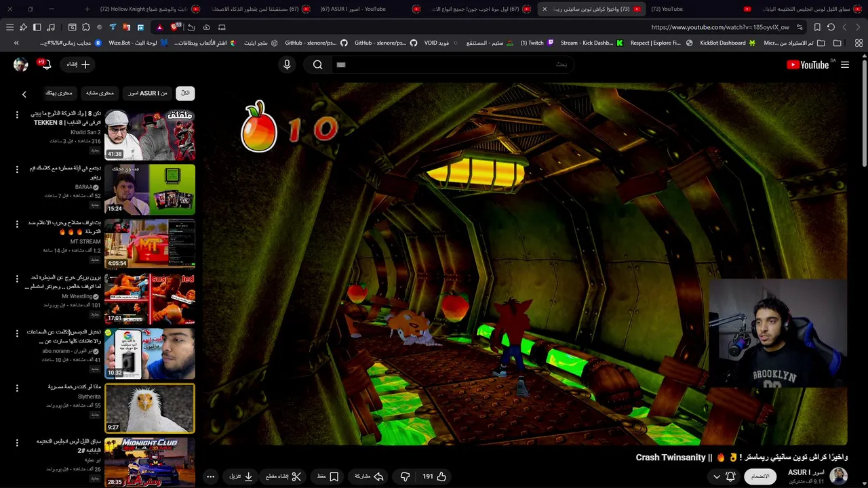Show more filter chips with chevron arrow
The height and width of the screenshot is (488, 868).
(24, 94)
